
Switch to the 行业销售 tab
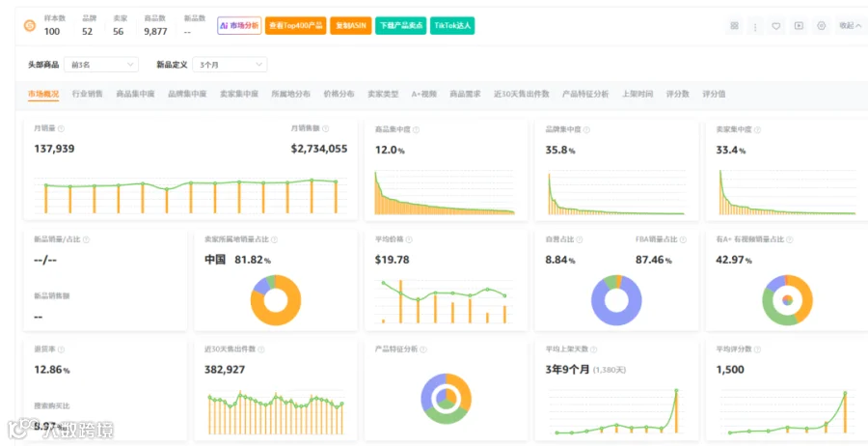click(88, 94)
